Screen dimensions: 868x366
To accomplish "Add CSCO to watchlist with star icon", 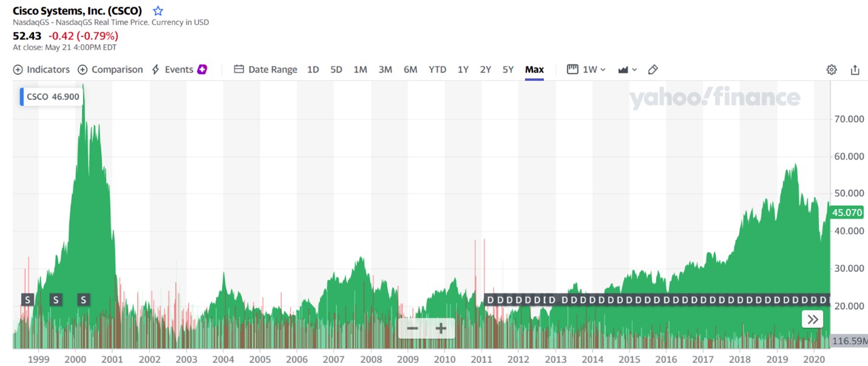I will tap(158, 11).
